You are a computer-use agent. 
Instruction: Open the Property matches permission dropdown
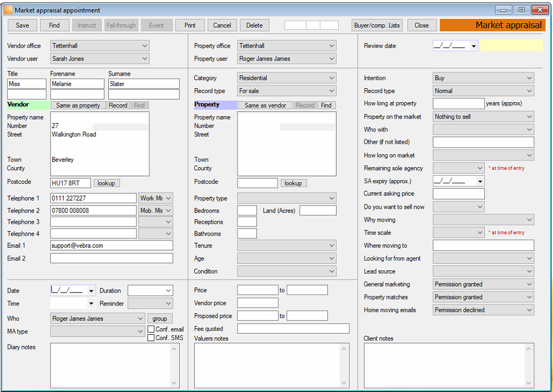click(x=483, y=297)
